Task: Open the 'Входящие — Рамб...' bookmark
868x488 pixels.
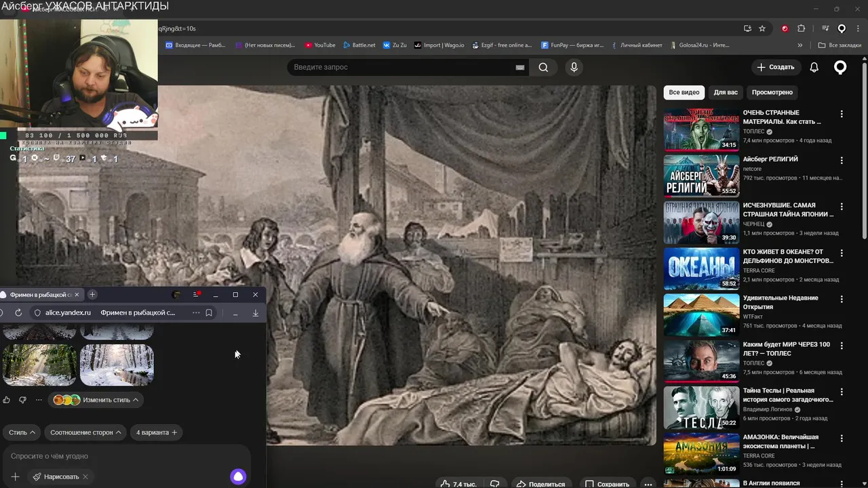Action: (x=196, y=45)
